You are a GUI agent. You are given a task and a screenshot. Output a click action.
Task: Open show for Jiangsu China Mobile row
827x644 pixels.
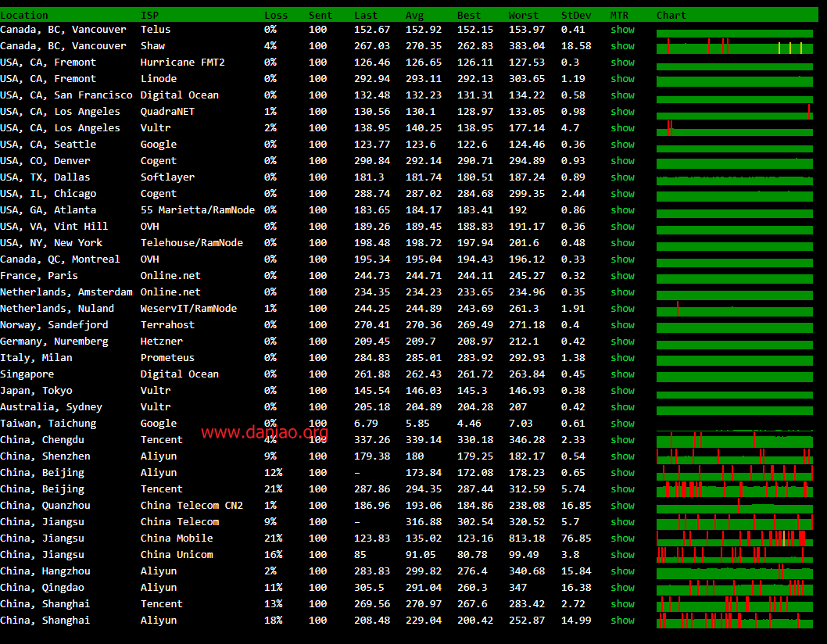(x=622, y=538)
